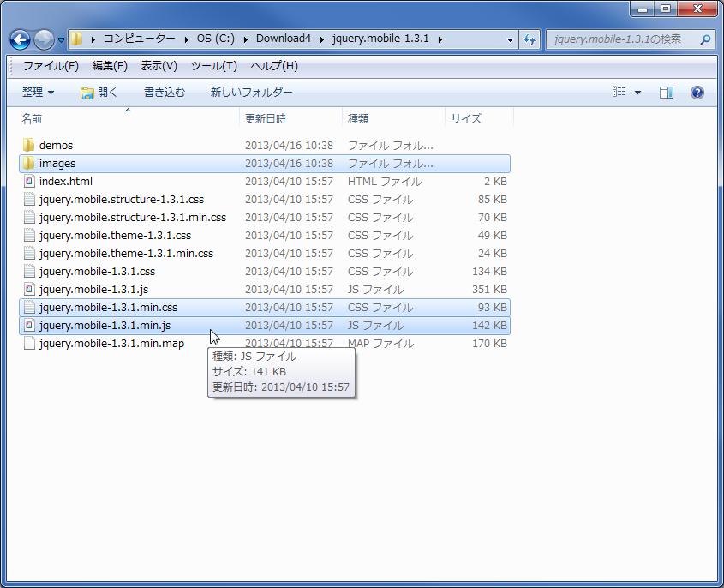Screen dimensions: 724x588
Task: Select file name jquery.mobile-1.3.1.css
Action: pos(97,272)
